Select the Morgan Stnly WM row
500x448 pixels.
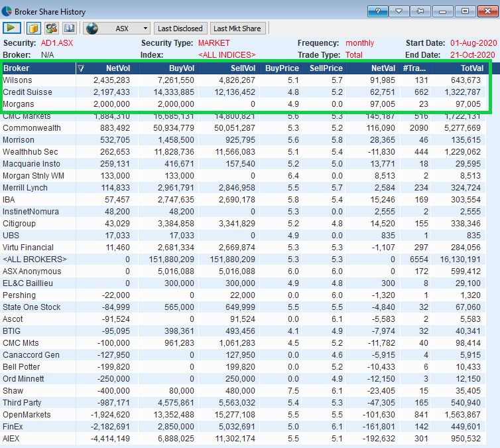pos(244,176)
